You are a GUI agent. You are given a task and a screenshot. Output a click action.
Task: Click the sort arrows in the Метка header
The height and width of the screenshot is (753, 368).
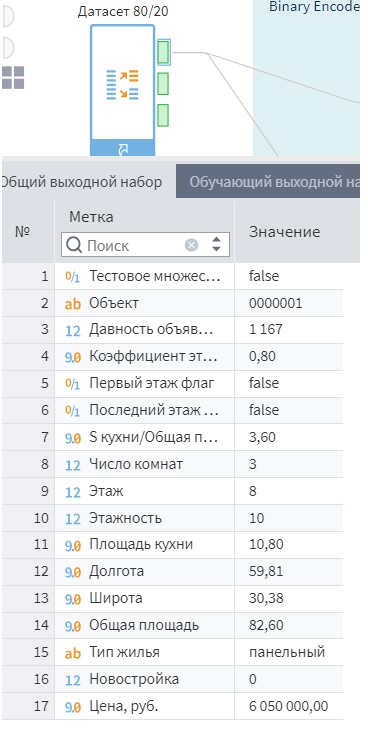[217, 245]
